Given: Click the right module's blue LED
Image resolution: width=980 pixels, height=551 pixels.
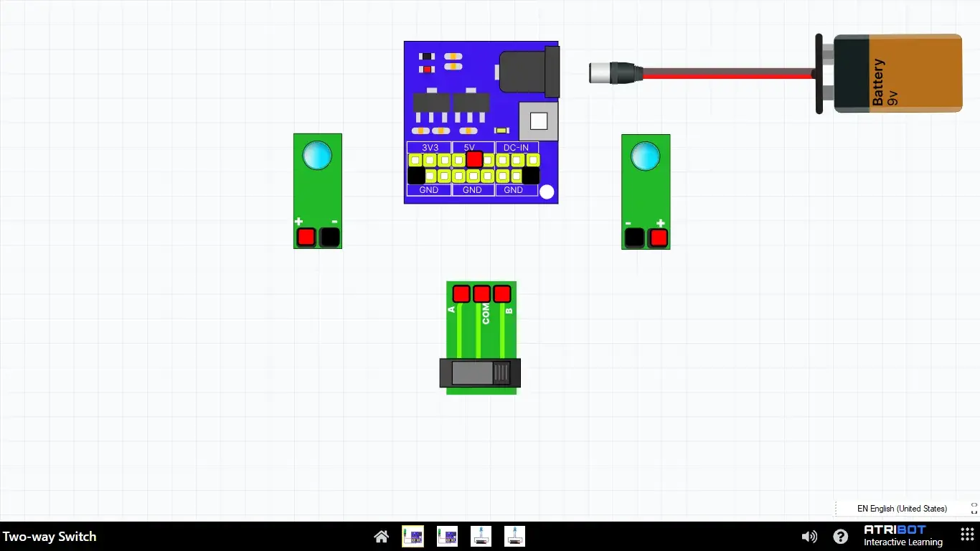Looking at the screenshot, I should 645,156.
